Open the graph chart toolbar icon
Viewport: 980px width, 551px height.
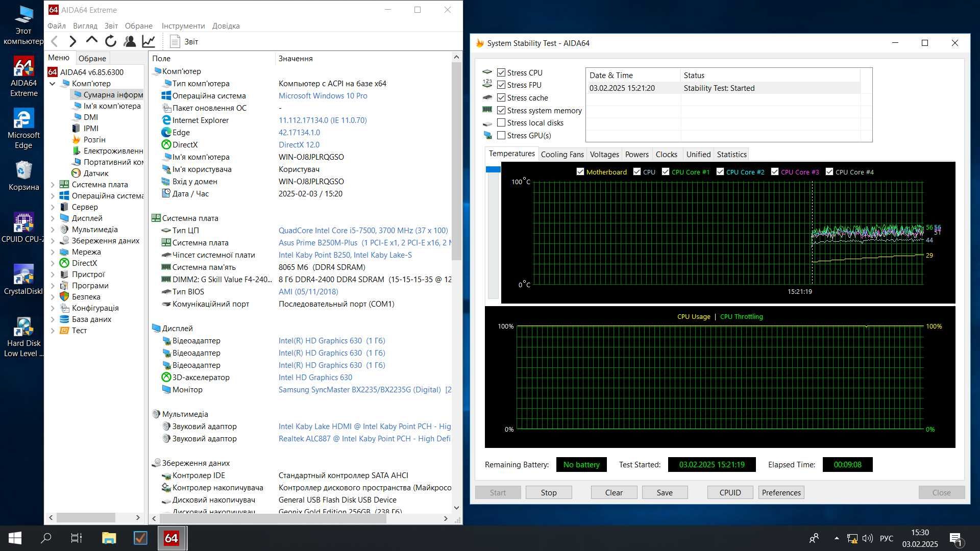tap(149, 41)
